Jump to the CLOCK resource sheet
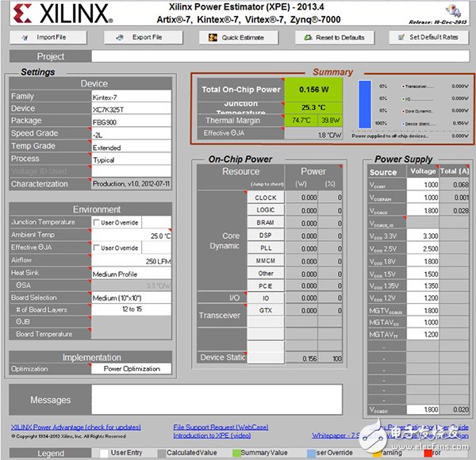The height and width of the screenshot is (460, 476). (x=266, y=197)
